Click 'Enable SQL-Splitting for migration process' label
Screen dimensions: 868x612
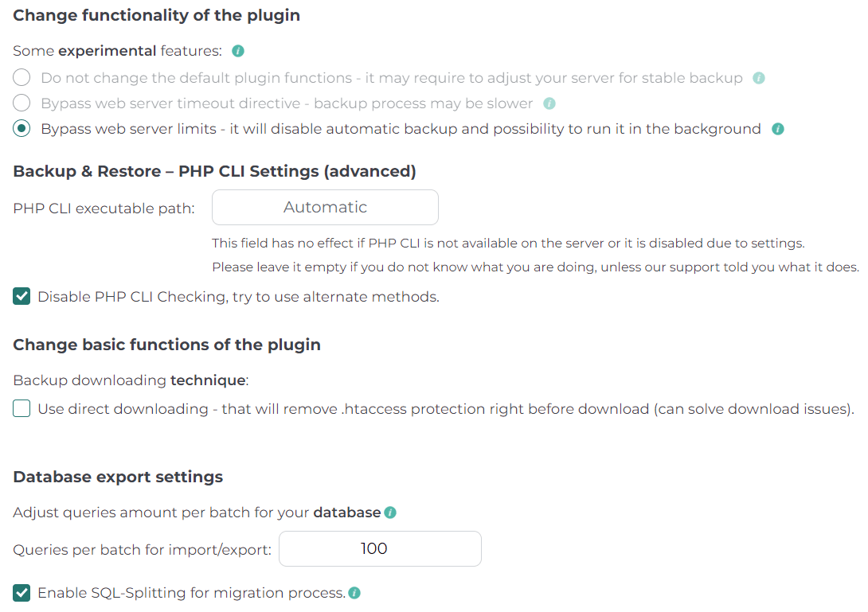192,593
